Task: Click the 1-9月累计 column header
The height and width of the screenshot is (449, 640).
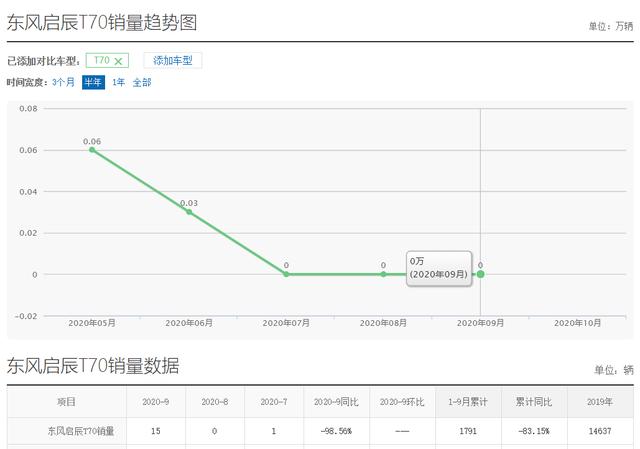Action: [x=468, y=402]
